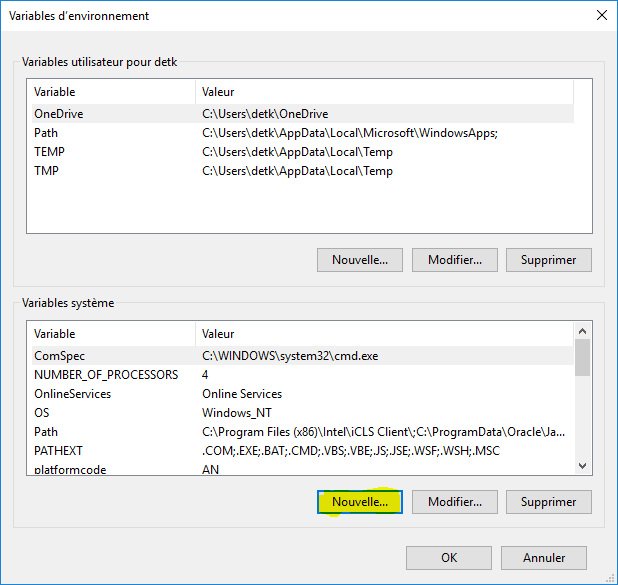Viewport: 618px width, 585px height.
Task: Click Modifier button for system variables
Action: tap(455, 502)
